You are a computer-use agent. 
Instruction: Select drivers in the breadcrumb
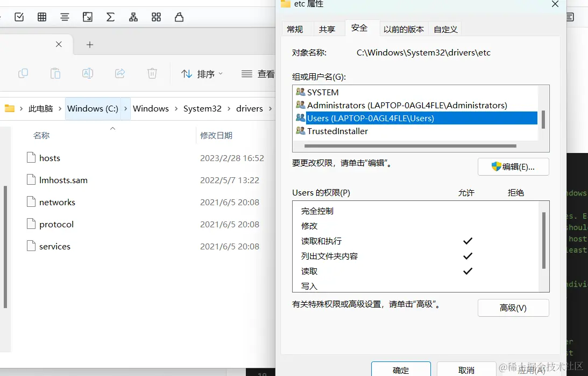250,109
